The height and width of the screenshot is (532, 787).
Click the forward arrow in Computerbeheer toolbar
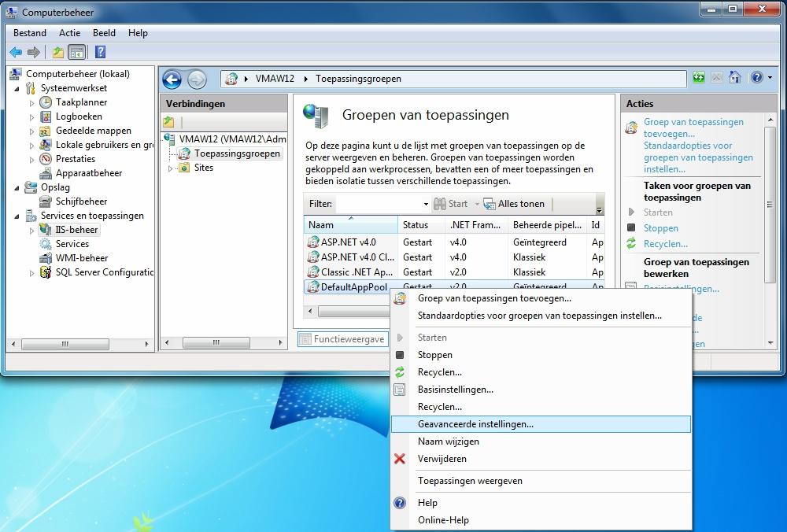click(34, 52)
